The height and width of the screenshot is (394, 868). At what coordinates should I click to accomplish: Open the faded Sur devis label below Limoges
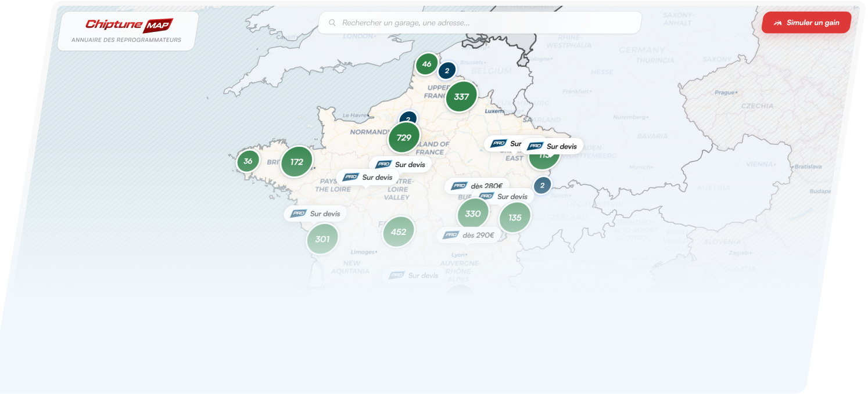[x=414, y=276]
